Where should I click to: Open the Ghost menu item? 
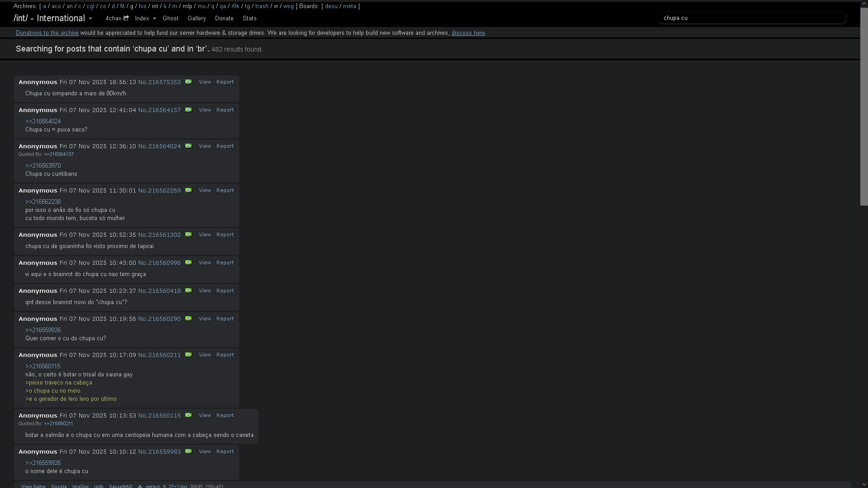click(170, 19)
